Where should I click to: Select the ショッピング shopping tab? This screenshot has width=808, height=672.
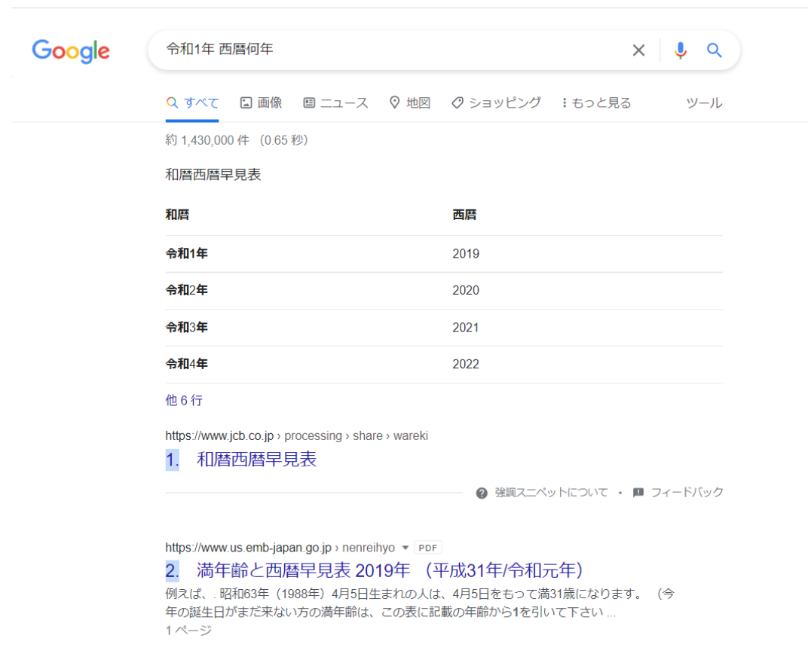496,103
